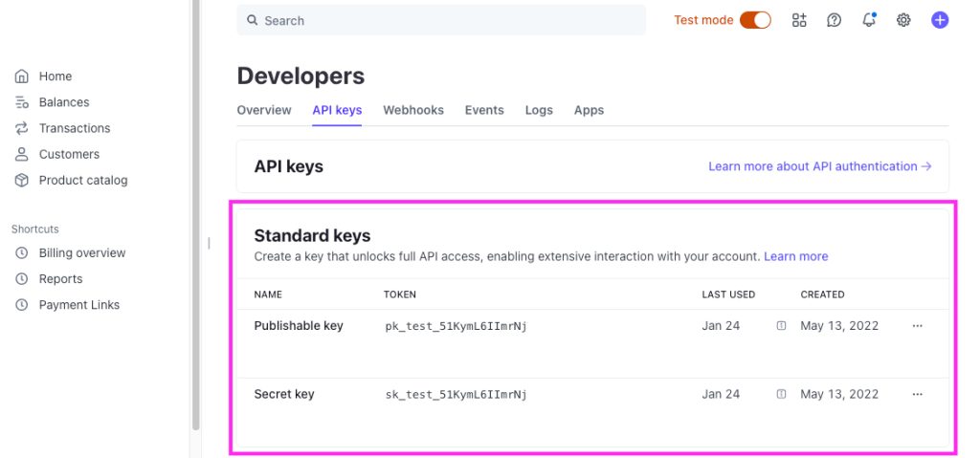The width and height of the screenshot is (980, 458).
Task: Click the sidebar vertical scrollbar
Action: point(196,191)
